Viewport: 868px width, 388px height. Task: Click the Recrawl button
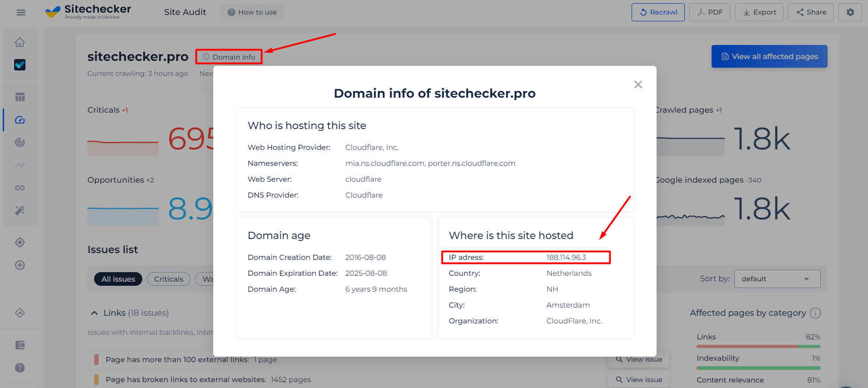[x=658, y=12]
